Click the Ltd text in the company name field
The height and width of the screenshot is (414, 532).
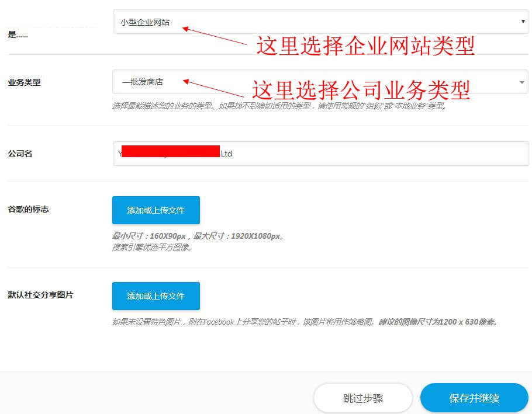[x=226, y=154]
